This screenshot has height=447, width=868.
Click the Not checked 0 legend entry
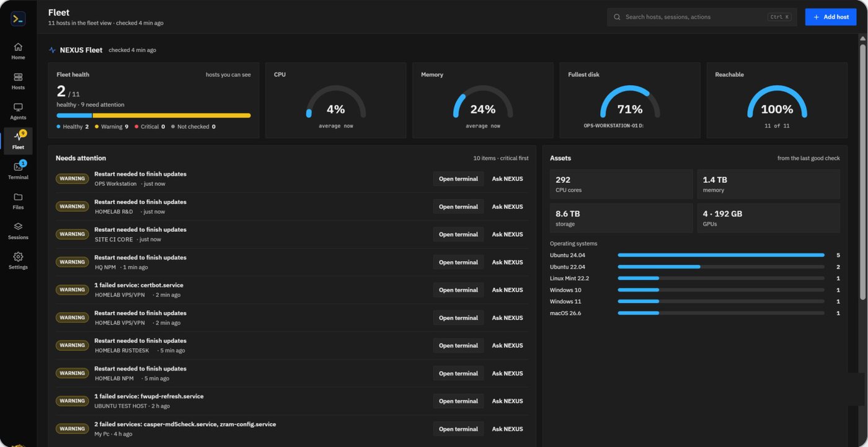[x=193, y=126]
